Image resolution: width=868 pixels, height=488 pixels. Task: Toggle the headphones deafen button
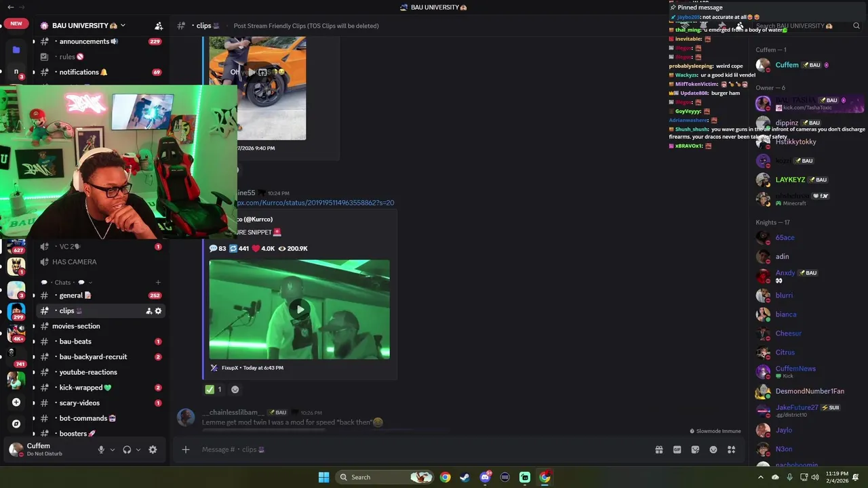click(127, 449)
